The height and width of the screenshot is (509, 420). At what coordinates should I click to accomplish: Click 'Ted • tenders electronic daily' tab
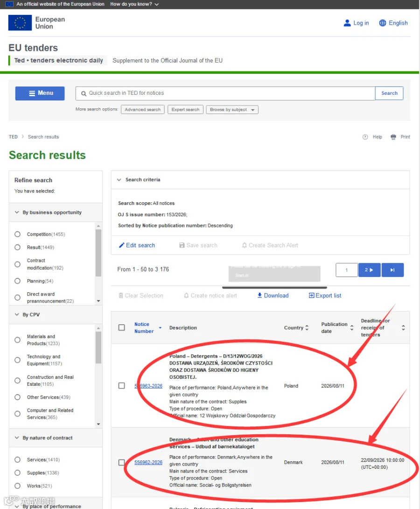[x=58, y=60]
